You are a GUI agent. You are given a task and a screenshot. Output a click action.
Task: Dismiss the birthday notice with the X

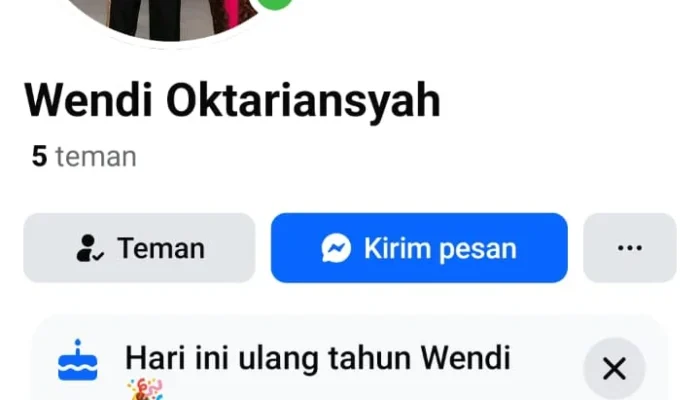pos(614,369)
